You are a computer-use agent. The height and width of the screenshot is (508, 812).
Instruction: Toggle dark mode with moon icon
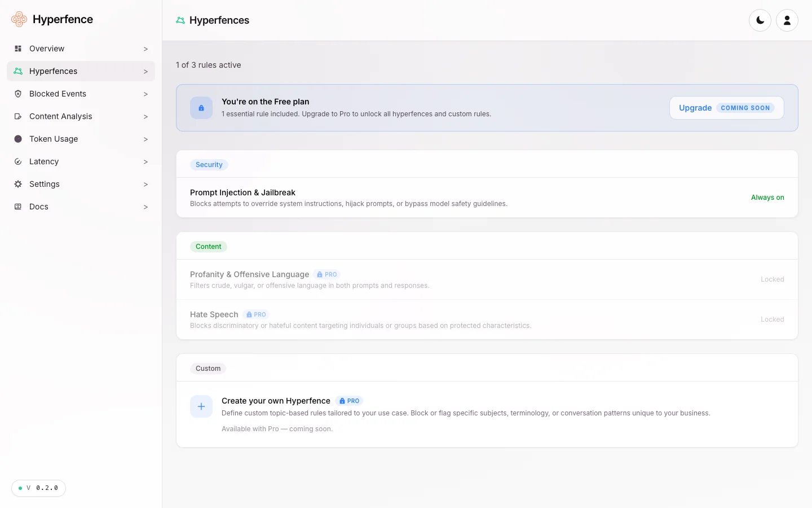pos(760,20)
